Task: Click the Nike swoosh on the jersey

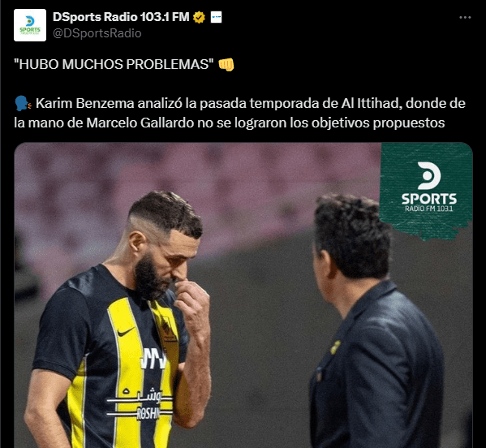Action: [x=126, y=332]
